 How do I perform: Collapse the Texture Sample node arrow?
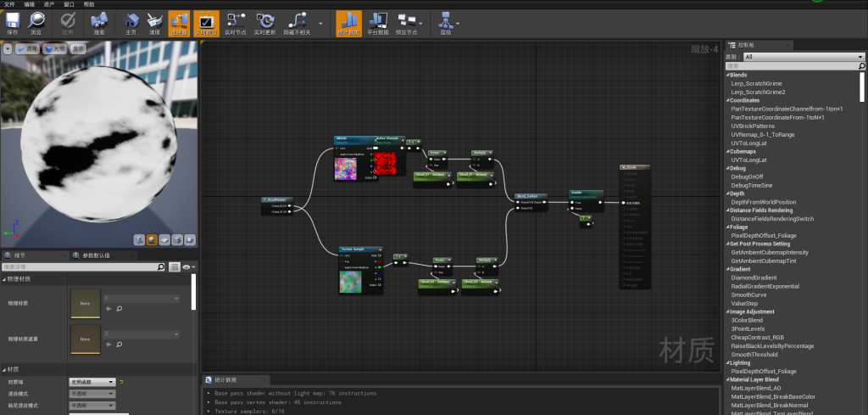point(379,250)
